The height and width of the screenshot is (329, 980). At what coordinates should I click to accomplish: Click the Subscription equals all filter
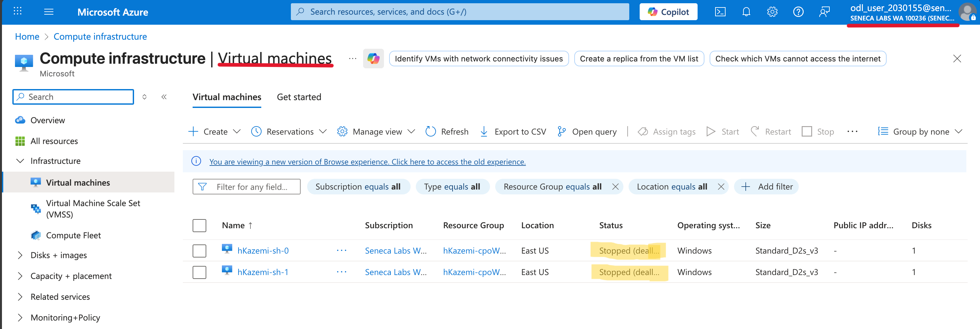(358, 187)
